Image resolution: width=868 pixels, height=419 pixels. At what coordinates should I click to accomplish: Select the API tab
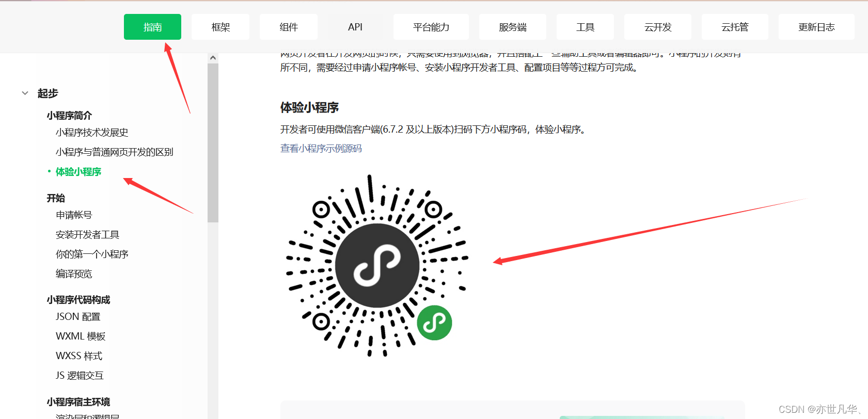pos(355,27)
